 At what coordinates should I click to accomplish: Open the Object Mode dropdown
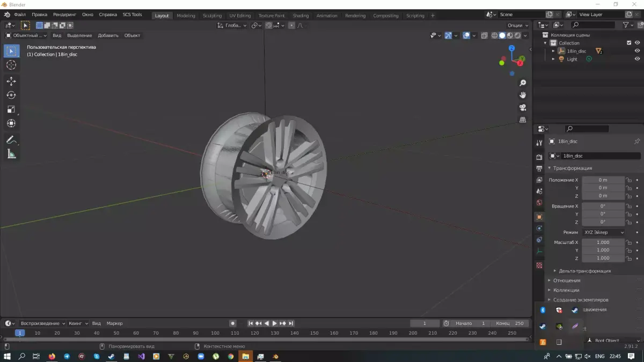(x=26, y=35)
